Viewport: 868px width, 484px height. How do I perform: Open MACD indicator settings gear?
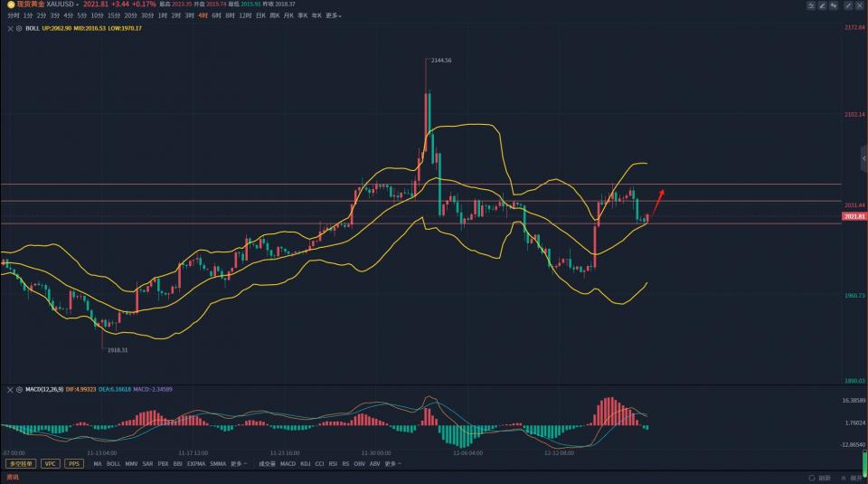tap(19, 389)
